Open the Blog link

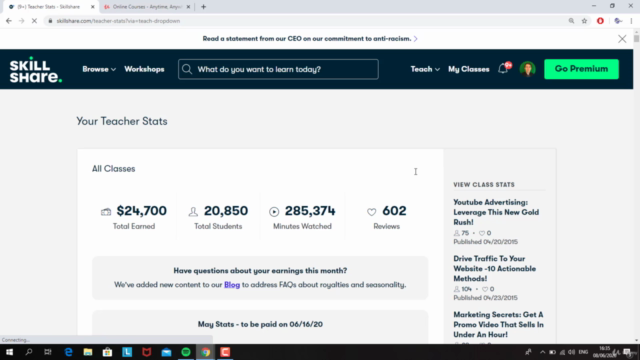(232, 285)
